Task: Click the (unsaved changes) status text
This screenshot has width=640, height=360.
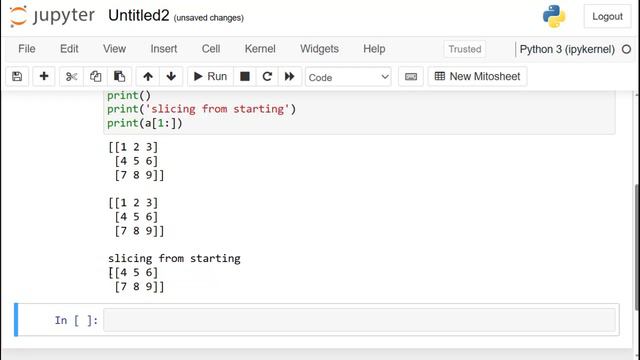Action: click(x=209, y=18)
